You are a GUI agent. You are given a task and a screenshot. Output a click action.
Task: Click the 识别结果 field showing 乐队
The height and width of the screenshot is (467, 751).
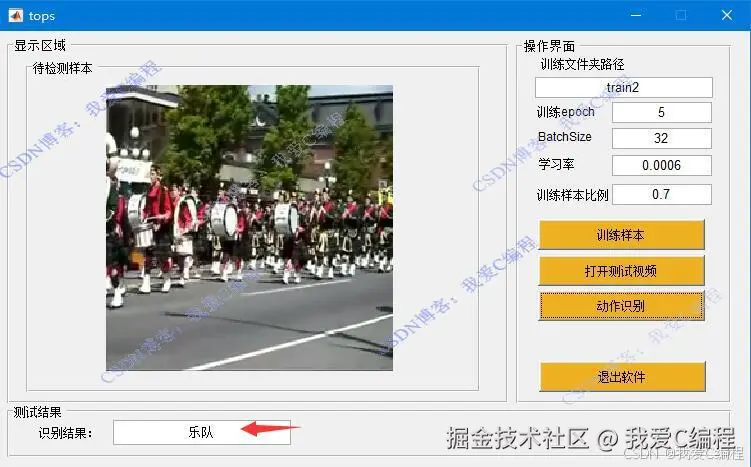click(x=202, y=433)
